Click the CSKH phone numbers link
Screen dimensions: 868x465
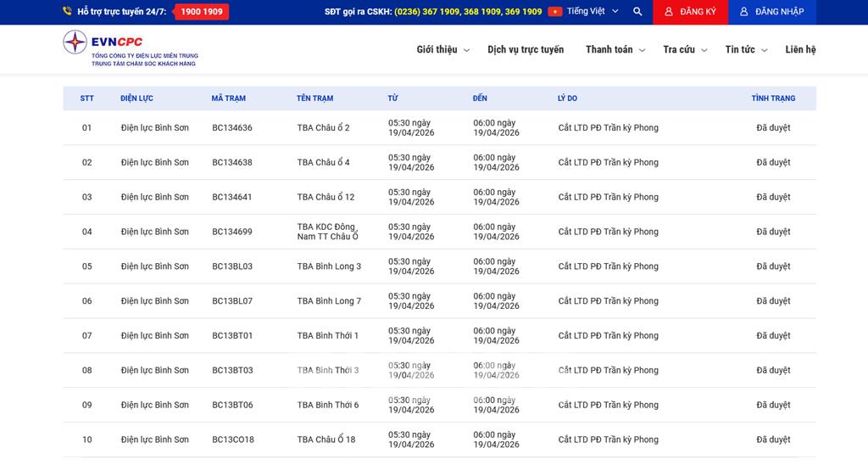pos(468,12)
